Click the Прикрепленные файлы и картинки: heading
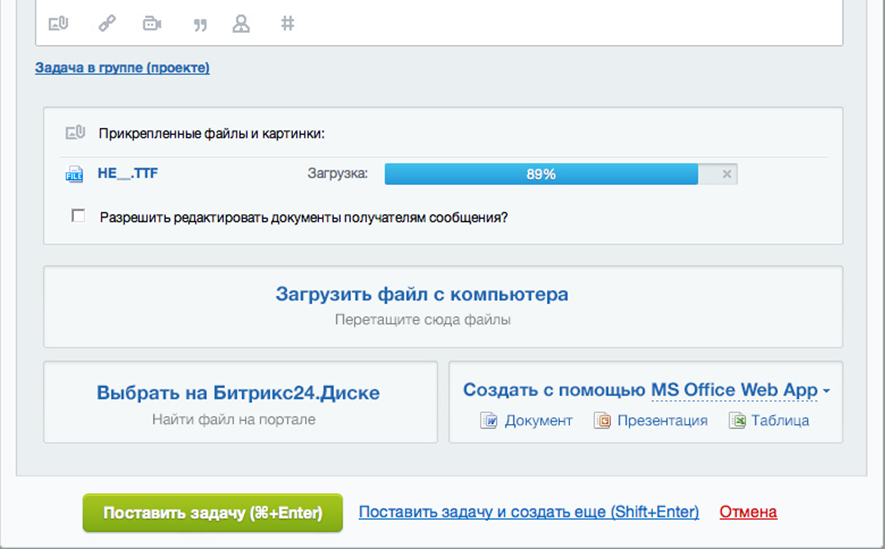The width and height of the screenshot is (885, 549). pyautogui.click(x=212, y=134)
